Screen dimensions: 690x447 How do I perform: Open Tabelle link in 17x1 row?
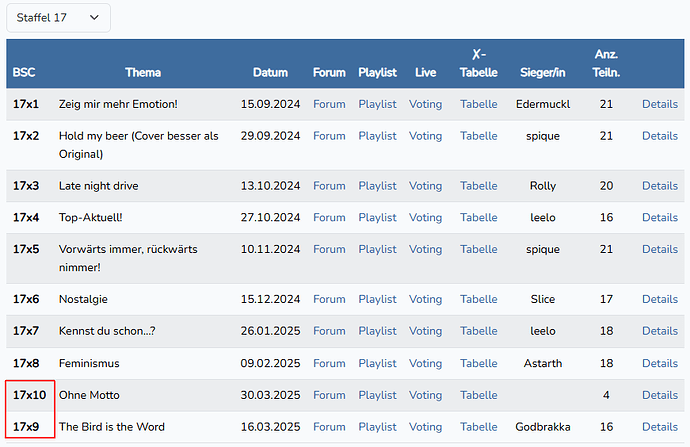click(479, 104)
